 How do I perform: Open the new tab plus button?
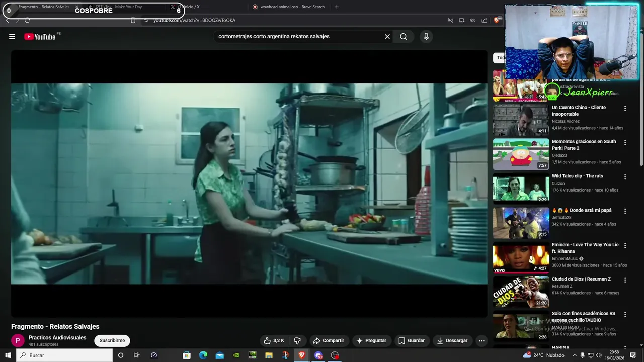click(x=337, y=7)
